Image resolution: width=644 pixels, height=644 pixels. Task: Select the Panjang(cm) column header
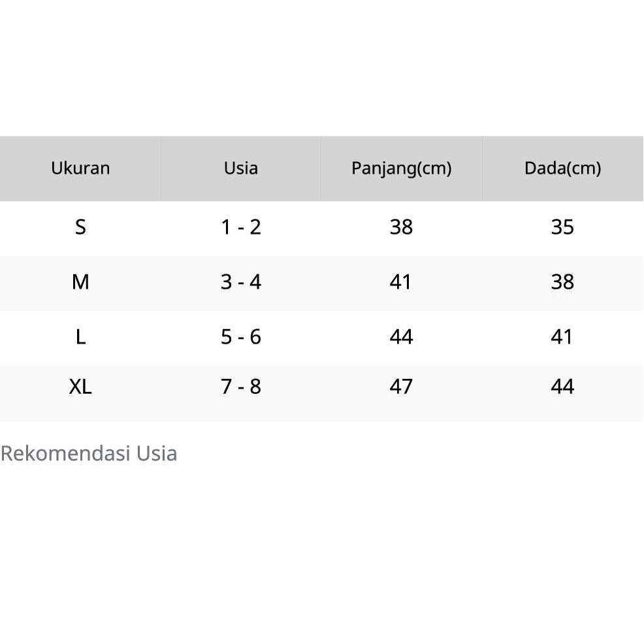click(x=402, y=169)
